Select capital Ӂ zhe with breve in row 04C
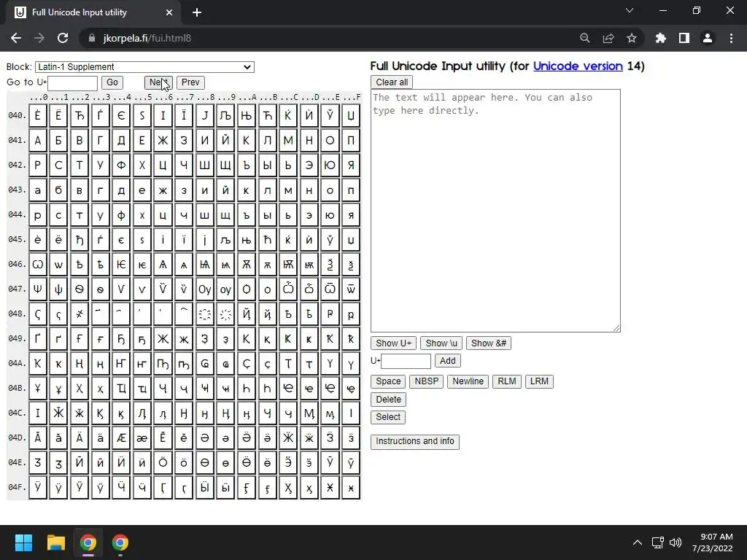Image resolution: width=747 pixels, height=560 pixels. coord(58,413)
